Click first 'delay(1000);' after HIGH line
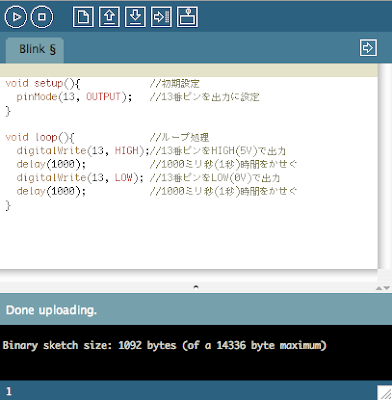392x400 pixels. pos(51,164)
